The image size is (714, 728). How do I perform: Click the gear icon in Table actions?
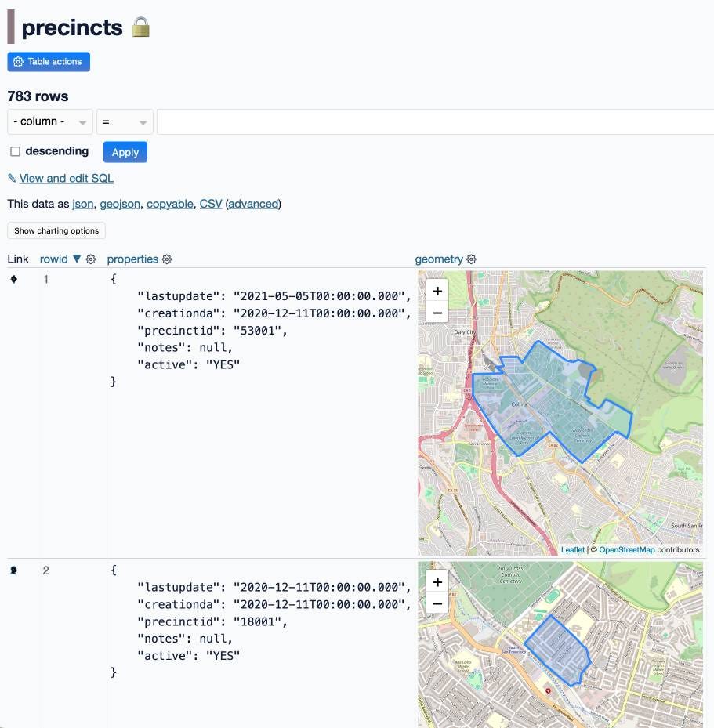(18, 62)
